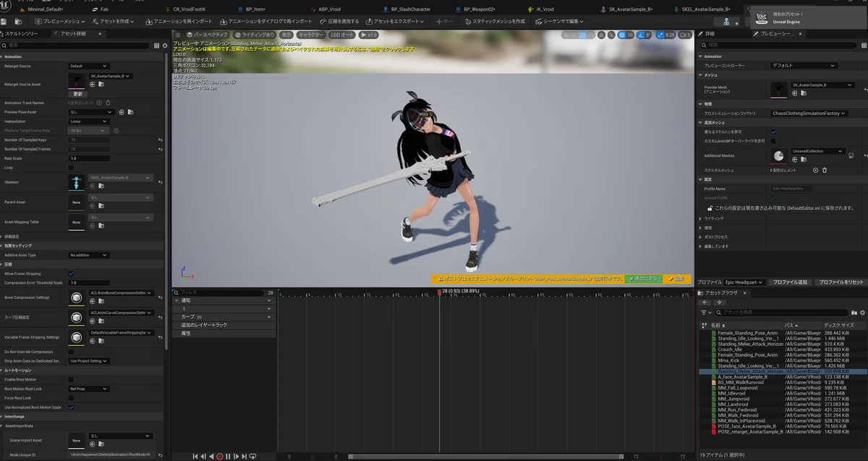
Task: Jump to the animation's first frame
Action: (x=195, y=457)
